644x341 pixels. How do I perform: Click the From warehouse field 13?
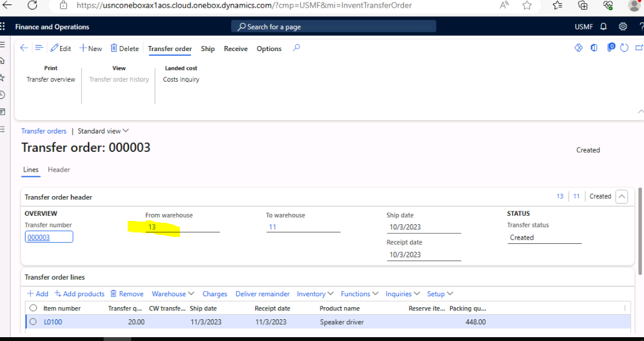[x=183, y=227]
